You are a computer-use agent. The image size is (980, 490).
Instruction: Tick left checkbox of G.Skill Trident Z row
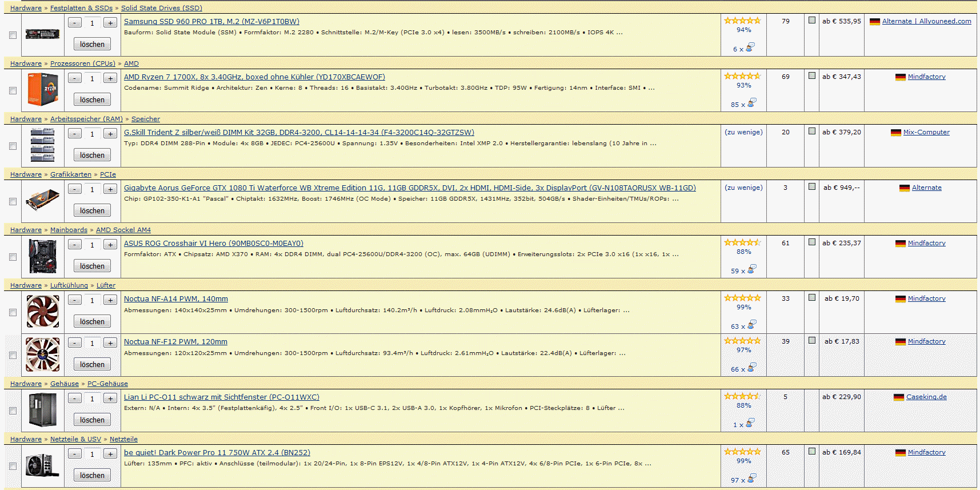tap(13, 146)
